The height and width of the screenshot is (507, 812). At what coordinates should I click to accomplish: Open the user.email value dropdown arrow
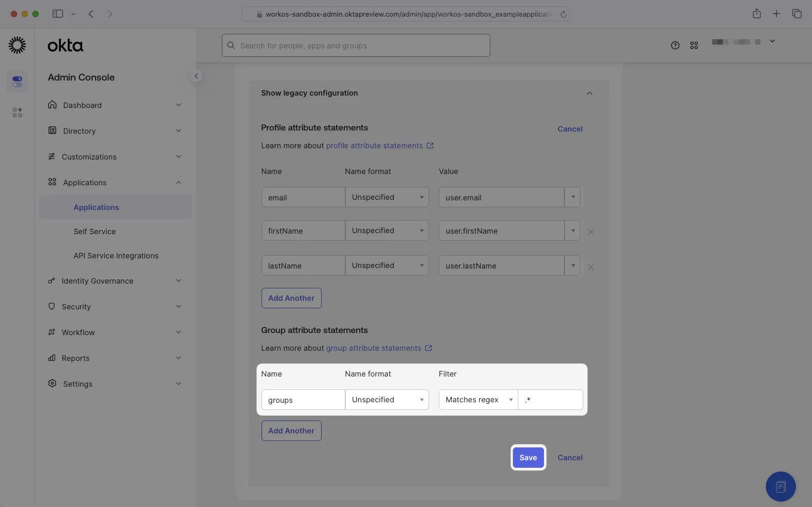pos(572,197)
